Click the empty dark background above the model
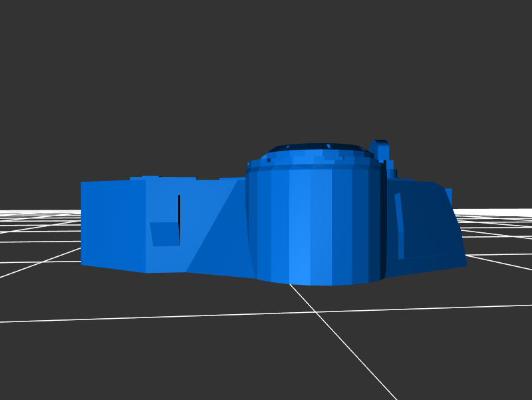The width and height of the screenshot is (532, 400). point(266,67)
